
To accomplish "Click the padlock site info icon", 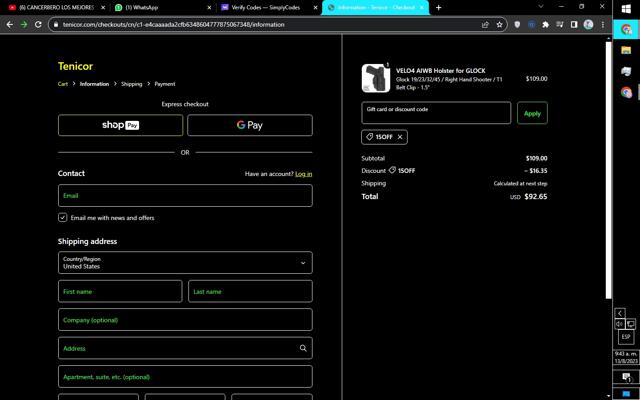I will click(x=56, y=24).
